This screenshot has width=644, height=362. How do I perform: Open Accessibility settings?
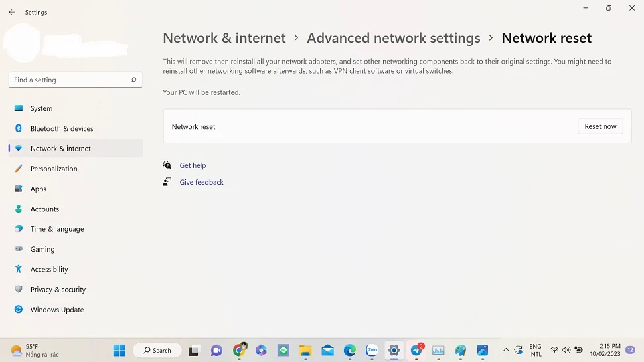[49, 269]
